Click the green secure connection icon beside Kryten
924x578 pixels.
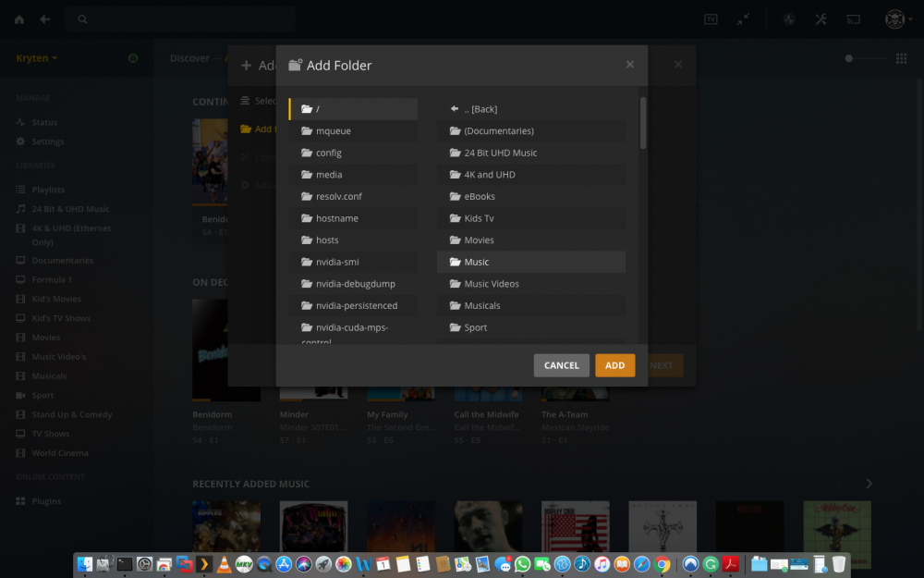coord(133,57)
